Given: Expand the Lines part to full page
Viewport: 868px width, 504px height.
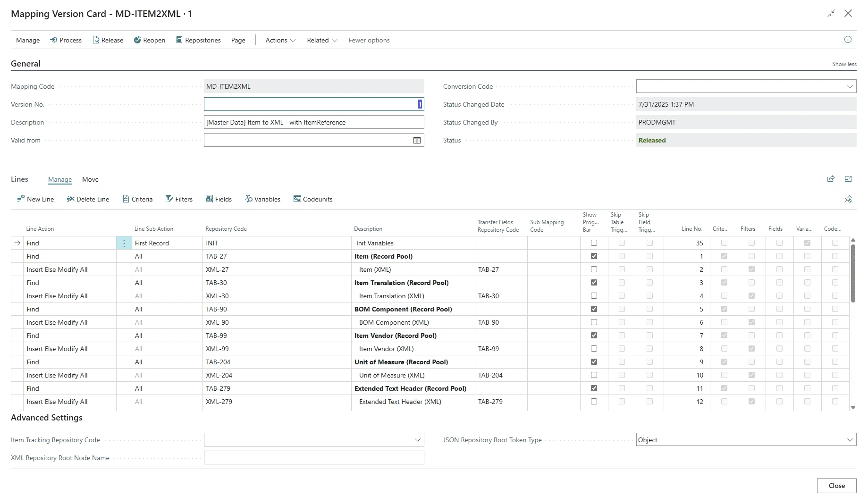Looking at the screenshot, I should click(x=848, y=179).
